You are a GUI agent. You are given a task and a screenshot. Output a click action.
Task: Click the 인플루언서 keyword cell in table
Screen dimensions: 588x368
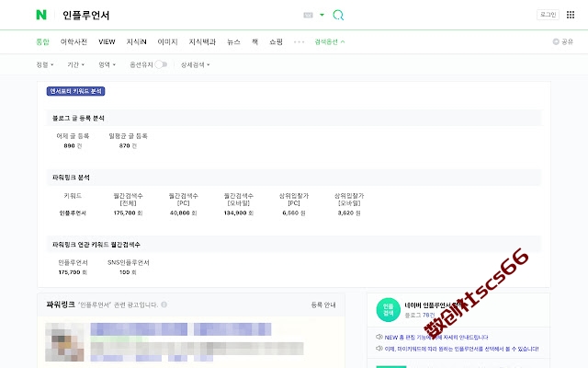pyautogui.click(x=73, y=213)
